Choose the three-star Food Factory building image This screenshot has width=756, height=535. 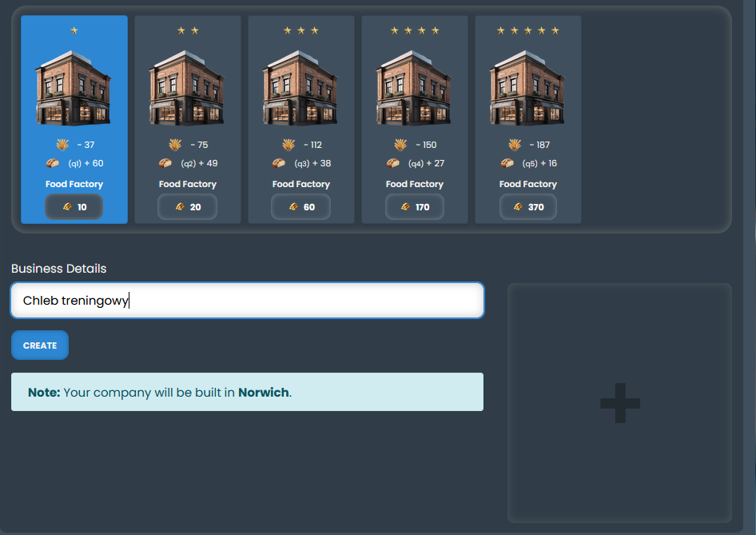[x=300, y=88]
